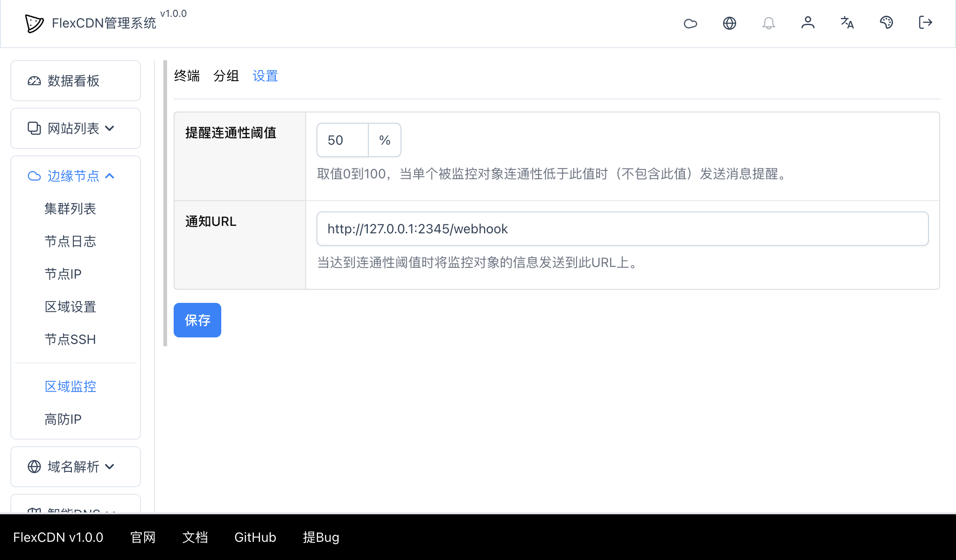Select the threshold value 50 field
The height and width of the screenshot is (560, 956).
tap(342, 140)
